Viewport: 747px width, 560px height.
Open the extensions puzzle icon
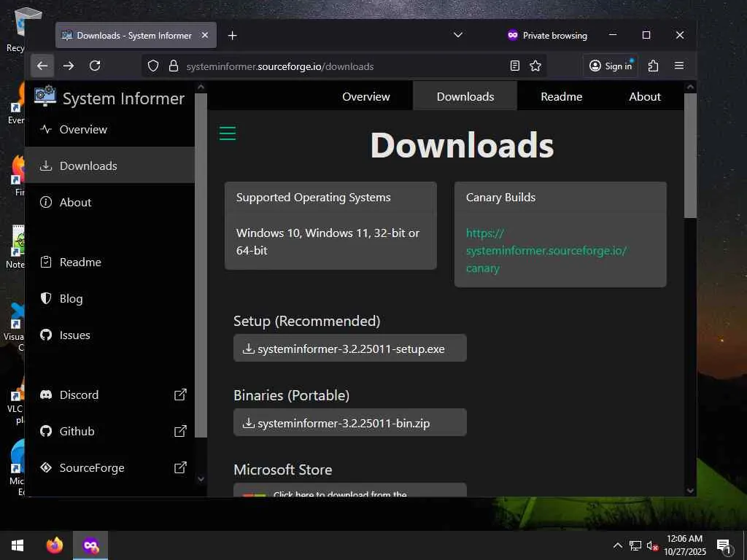[x=653, y=66]
